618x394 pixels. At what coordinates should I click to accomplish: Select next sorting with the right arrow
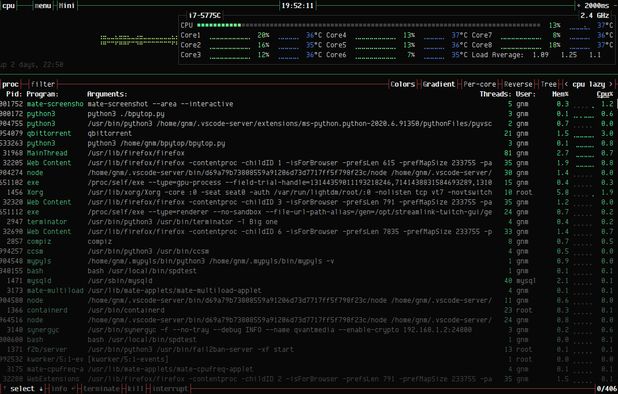pyautogui.click(x=611, y=84)
